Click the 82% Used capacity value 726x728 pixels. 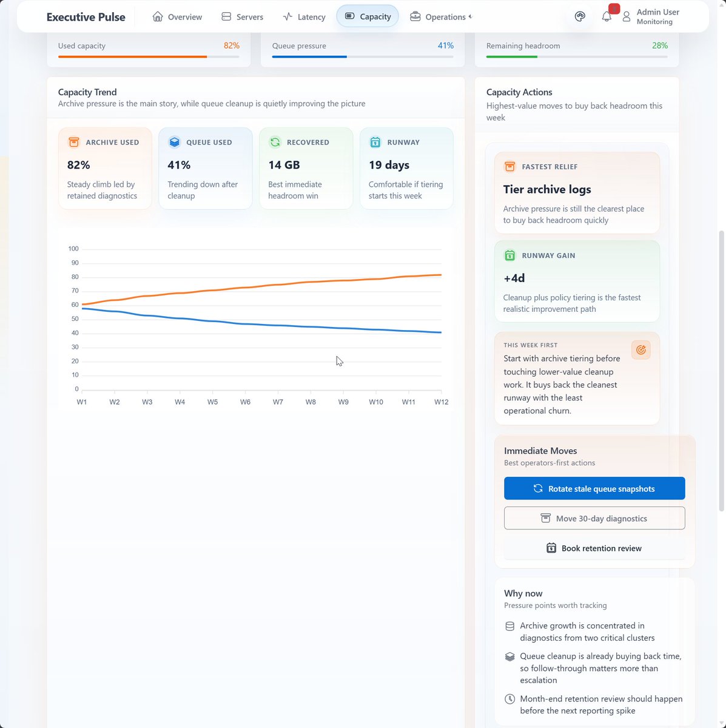232,45
